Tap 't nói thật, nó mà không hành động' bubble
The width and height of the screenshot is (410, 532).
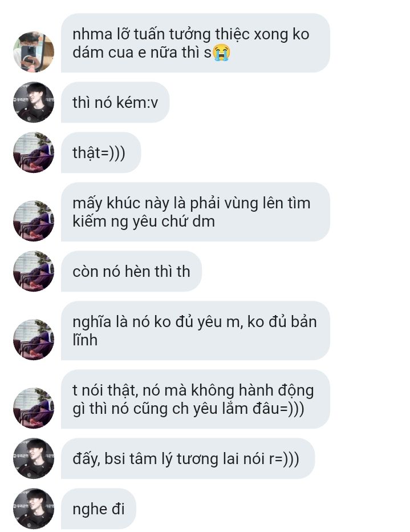point(196,399)
